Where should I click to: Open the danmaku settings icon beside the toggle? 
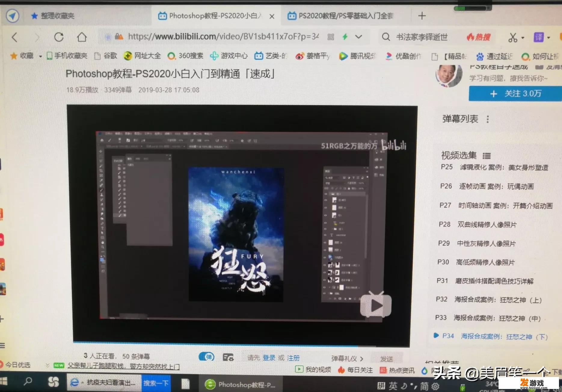[x=228, y=357]
